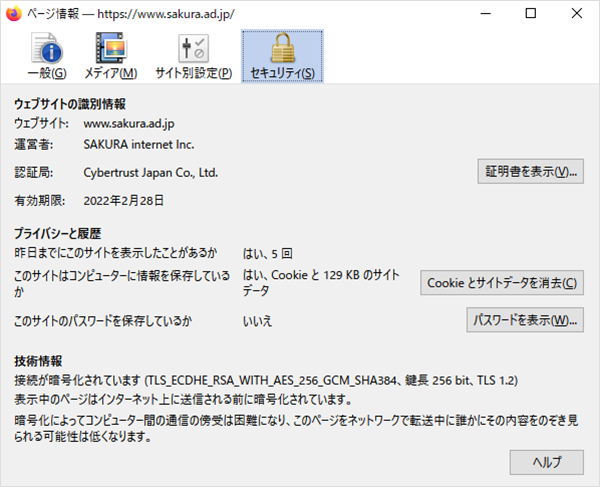
Task: Select the セキュリティ(S) tab label
Action: (x=281, y=73)
